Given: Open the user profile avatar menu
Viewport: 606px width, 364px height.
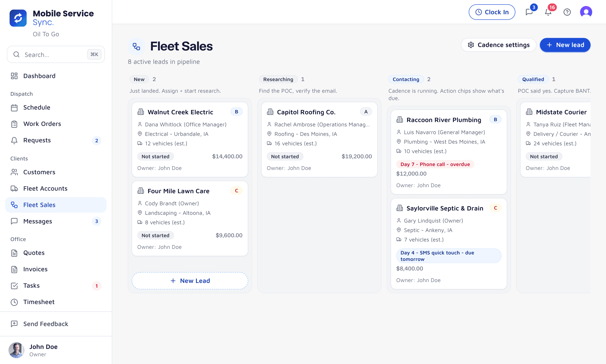Looking at the screenshot, I should click(x=586, y=12).
